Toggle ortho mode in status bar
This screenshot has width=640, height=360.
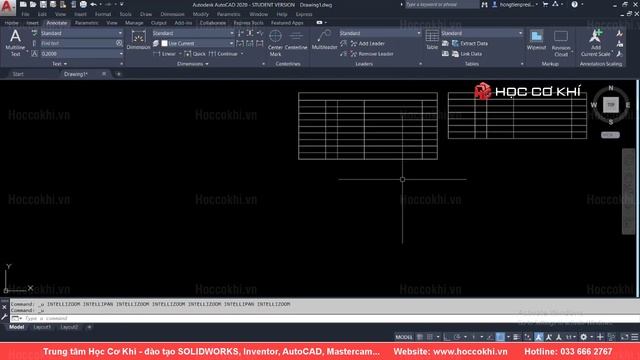point(447,337)
